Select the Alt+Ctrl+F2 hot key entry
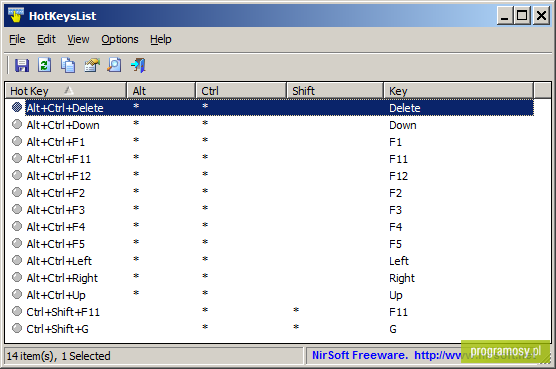 point(56,193)
